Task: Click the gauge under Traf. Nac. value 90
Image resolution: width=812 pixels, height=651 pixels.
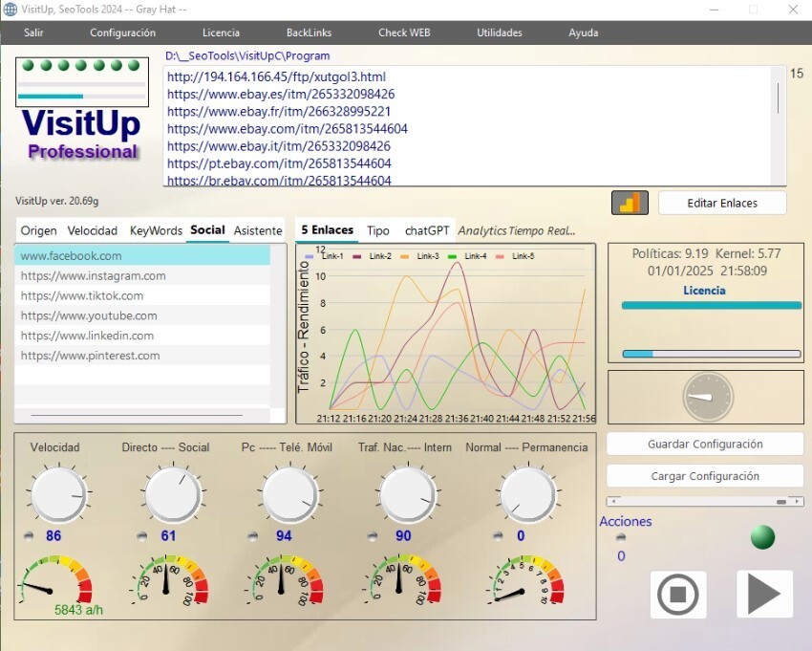Action: tap(403, 580)
